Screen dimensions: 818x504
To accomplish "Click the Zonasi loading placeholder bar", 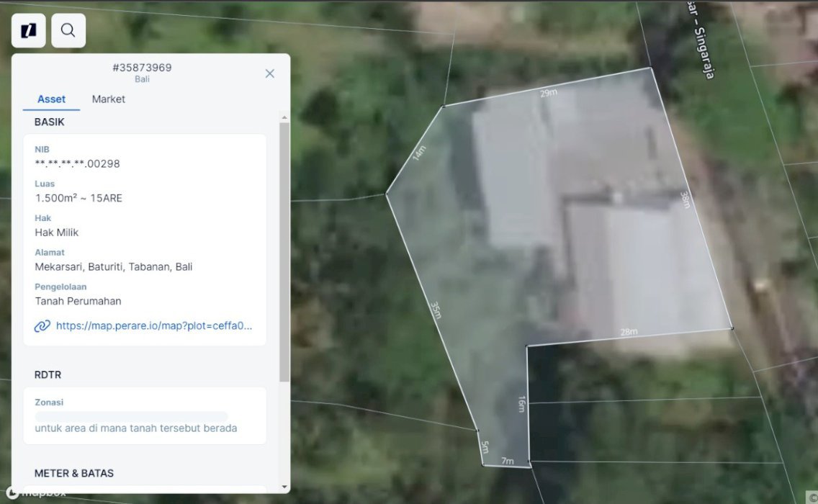I will pos(131,417).
